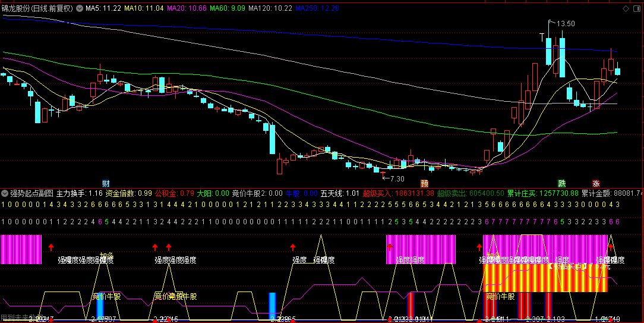The width and height of the screenshot is (644, 323).
Task: Click the 7.30 lowest price label
Action: [397, 178]
